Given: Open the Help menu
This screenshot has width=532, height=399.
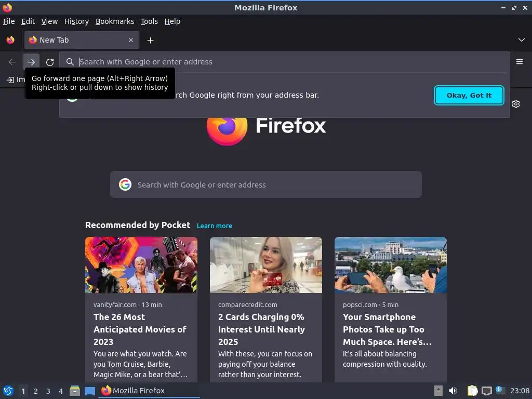Looking at the screenshot, I should pos(172,21).
